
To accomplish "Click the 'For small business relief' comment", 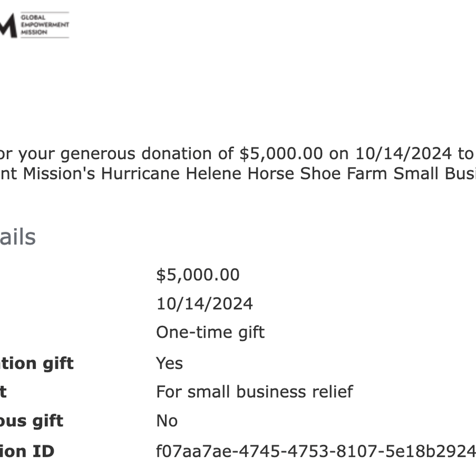I will (254, 392).
